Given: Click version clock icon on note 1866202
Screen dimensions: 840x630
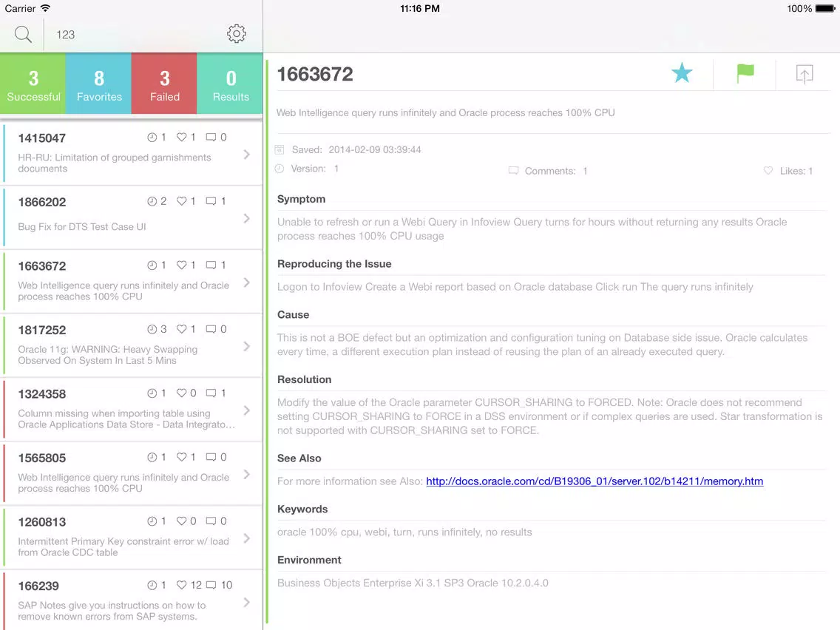Looking at the screenshot, I should (x=152, y=201).
